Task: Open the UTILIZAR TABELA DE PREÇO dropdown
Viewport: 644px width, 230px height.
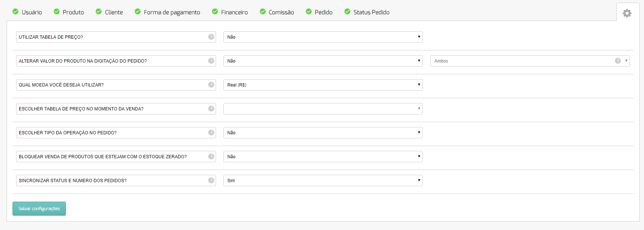Action: [323, 37]
